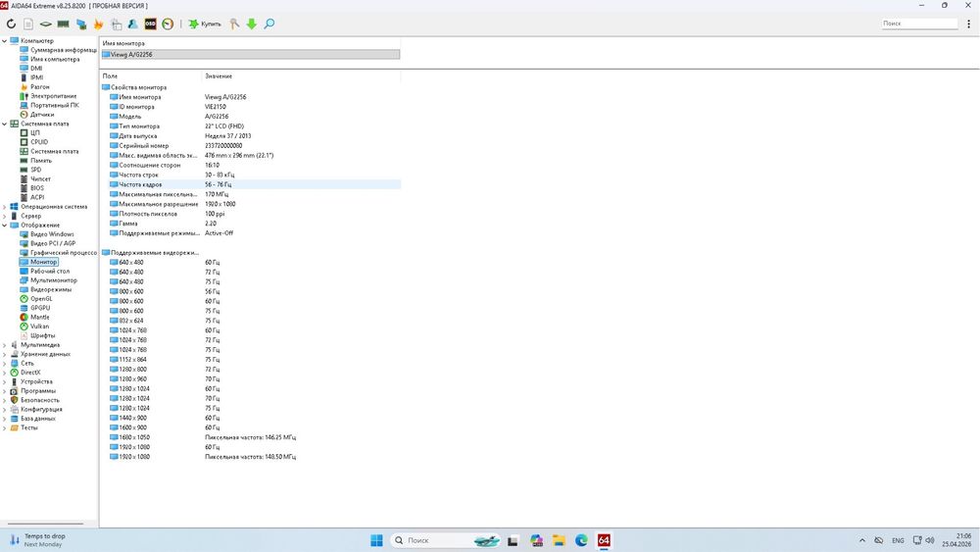The width and height of the screenshot is (980, 552).
Task: Open Электропитание tree item
Action: point(48,96)
